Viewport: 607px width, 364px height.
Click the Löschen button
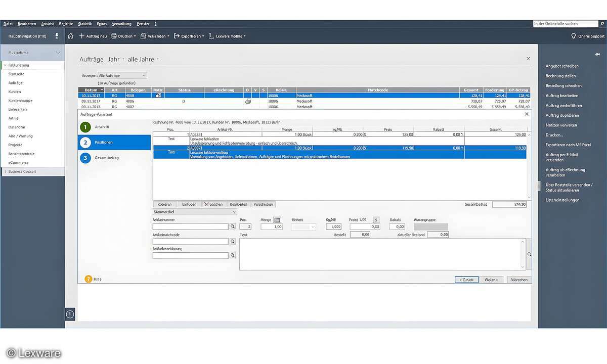pos(213,204)
